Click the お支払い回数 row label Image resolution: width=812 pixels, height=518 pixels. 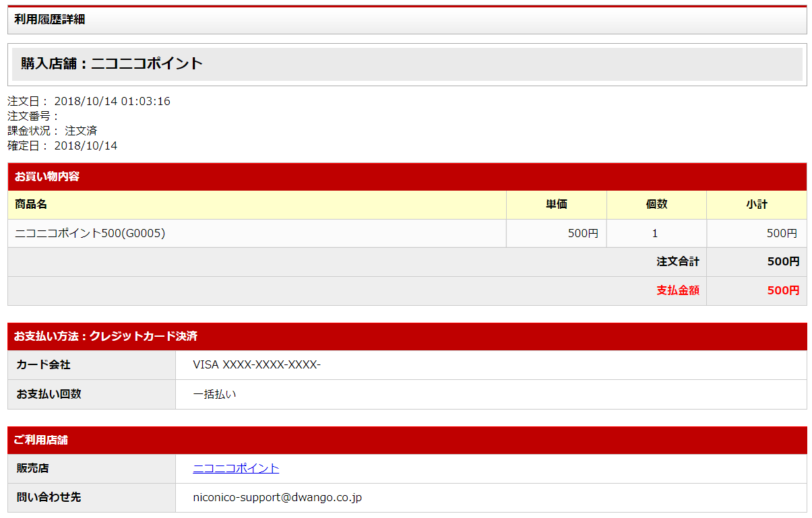click(x=92, y=394)
